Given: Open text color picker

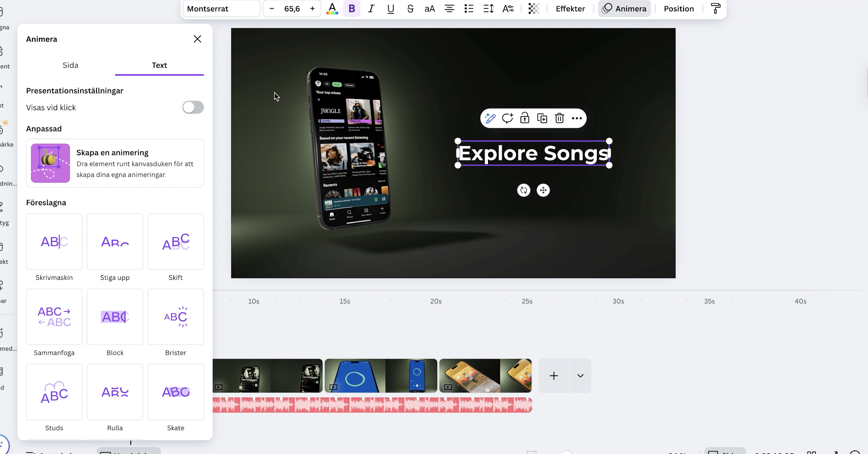Looking at the screenshot, I should pos(332,9).
